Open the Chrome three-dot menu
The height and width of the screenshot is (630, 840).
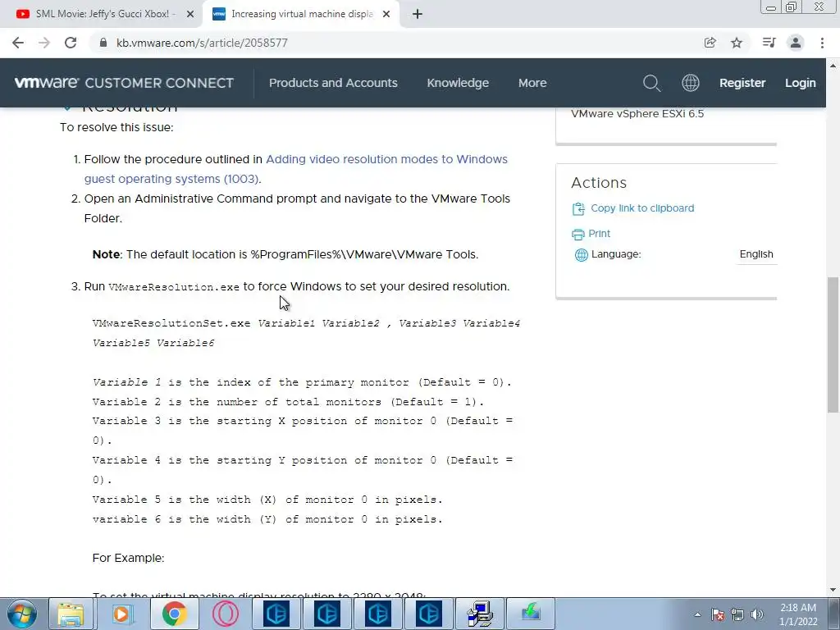[x=822, y=43]
